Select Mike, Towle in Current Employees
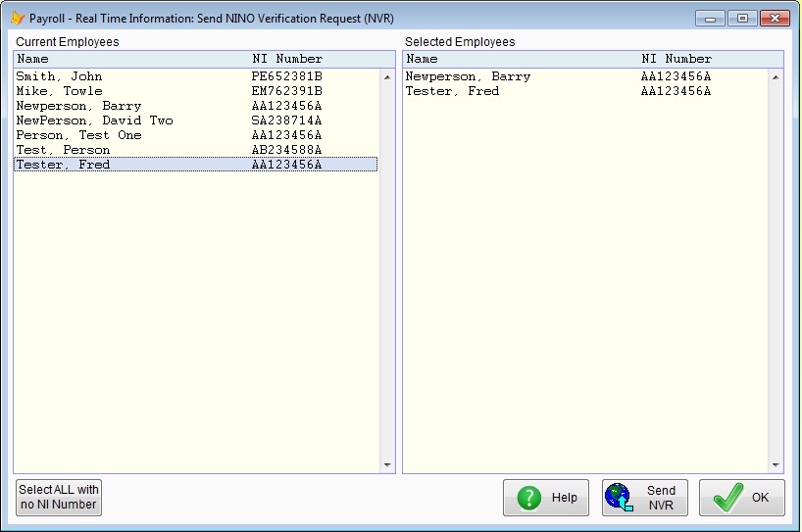 pos(195,91)
